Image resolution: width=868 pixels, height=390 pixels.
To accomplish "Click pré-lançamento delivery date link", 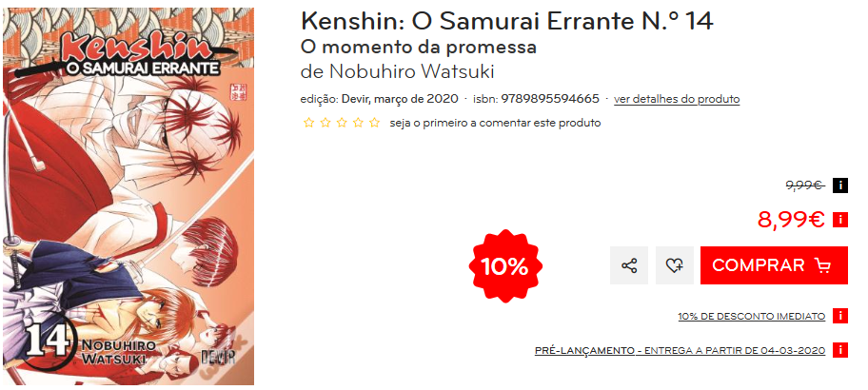I will pyautogui.click(x=680, y=351).
